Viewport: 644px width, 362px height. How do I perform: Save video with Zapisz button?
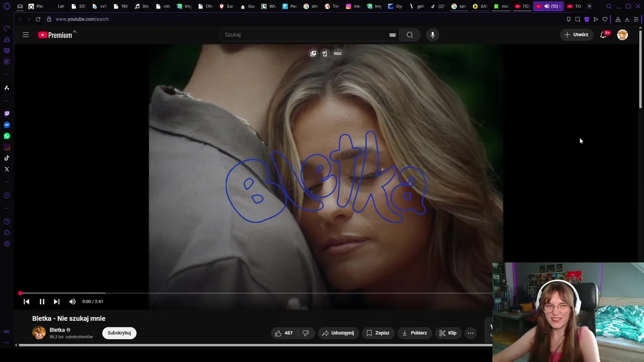pos(378,333)
